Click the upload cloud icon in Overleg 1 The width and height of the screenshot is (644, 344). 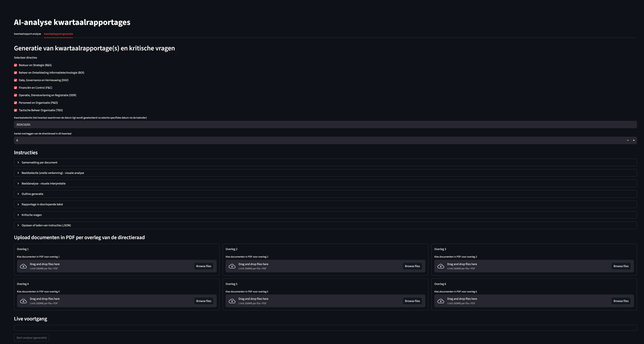24,266
